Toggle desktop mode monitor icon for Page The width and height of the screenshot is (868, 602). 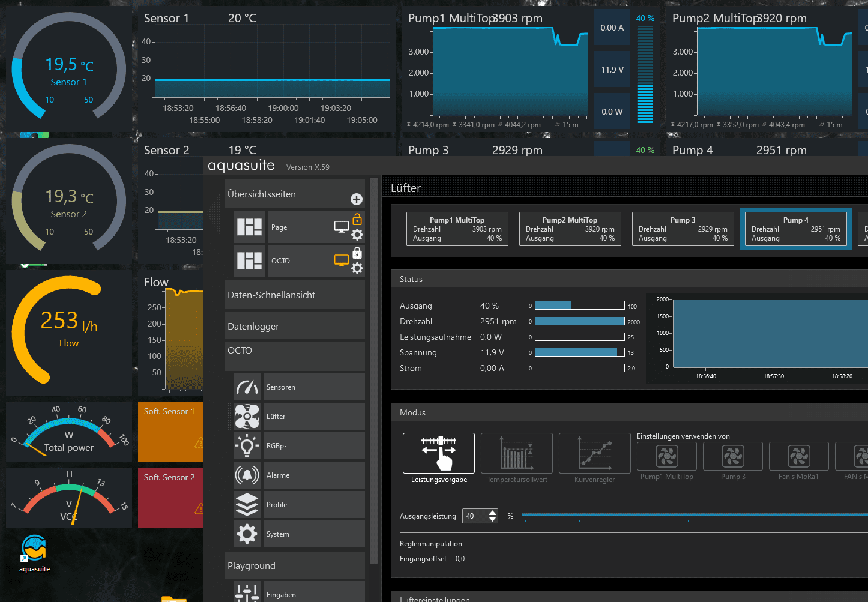point(342,227)
